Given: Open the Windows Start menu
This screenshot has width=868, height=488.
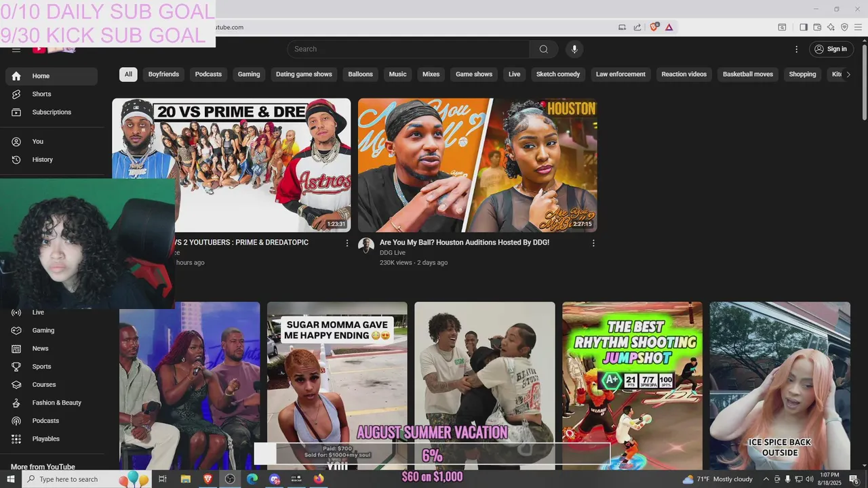Looking at the screenshot, I should [x=10, y=479].
